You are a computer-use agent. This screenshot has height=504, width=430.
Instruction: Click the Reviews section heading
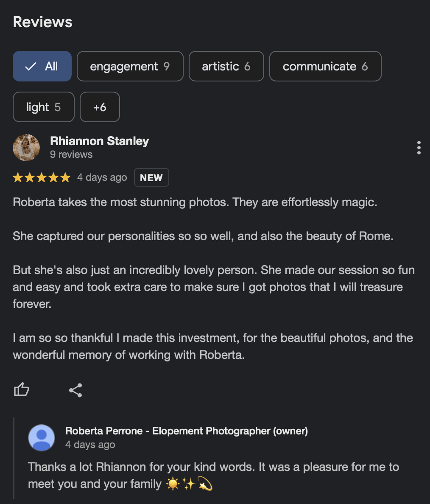[x=43, y=22]
